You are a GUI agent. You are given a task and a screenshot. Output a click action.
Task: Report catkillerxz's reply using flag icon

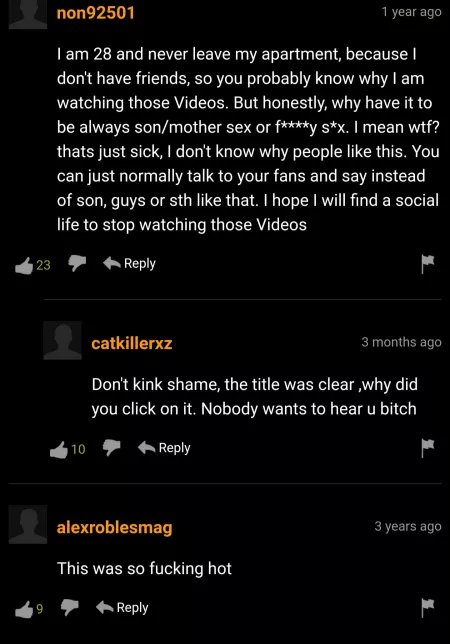click(x=427, y=448)
